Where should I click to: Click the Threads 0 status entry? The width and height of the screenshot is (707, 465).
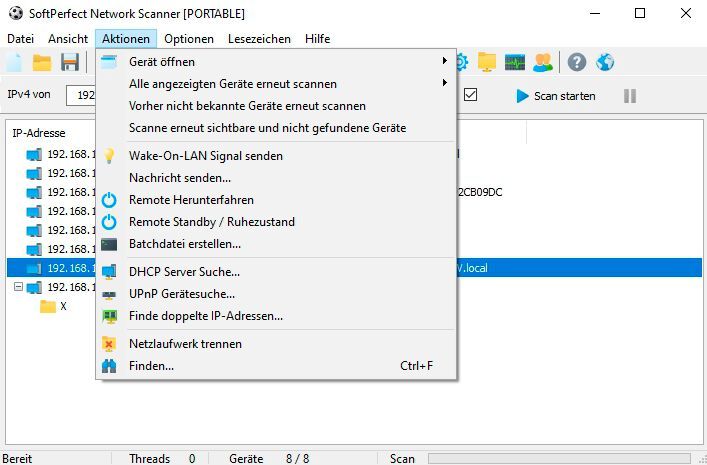162,459
